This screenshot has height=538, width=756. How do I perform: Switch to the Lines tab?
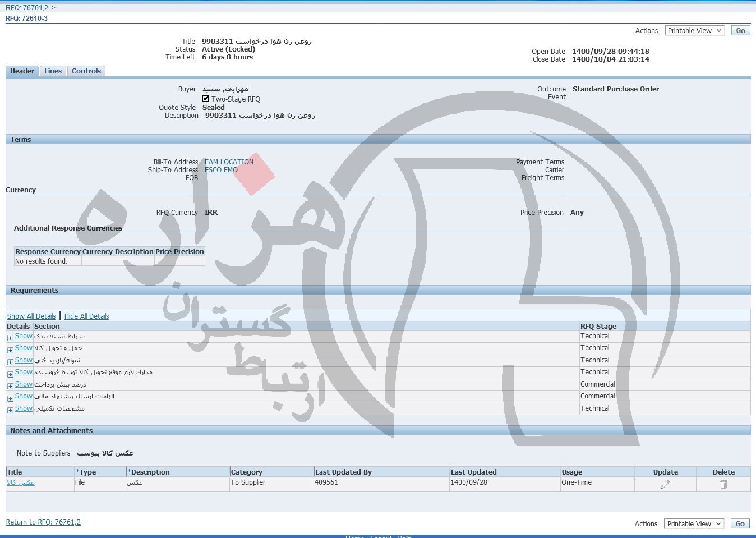53,71
